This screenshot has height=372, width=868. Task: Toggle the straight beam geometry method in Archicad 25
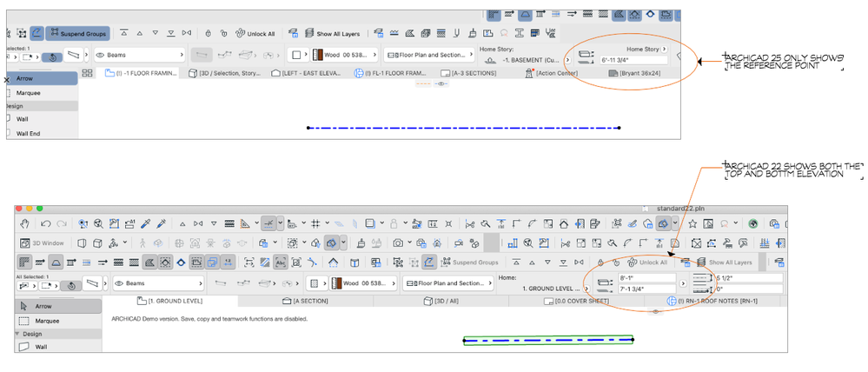pyautogui.click(x=202, y=55)
